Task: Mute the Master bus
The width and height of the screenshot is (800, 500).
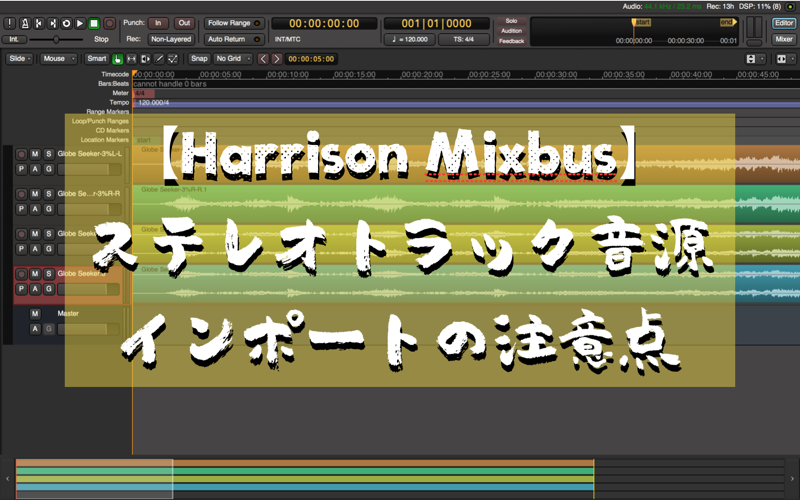Action: click(x=35, y=314)
